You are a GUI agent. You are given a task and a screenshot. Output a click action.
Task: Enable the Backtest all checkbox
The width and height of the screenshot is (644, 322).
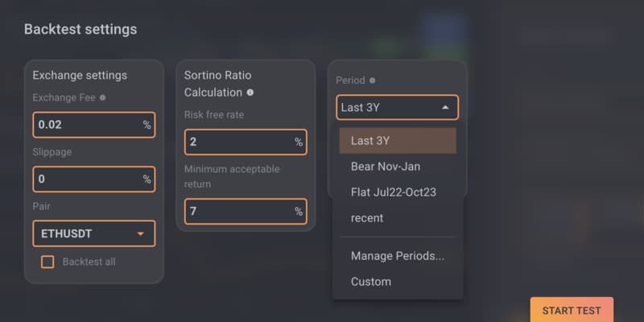[47, 262]
